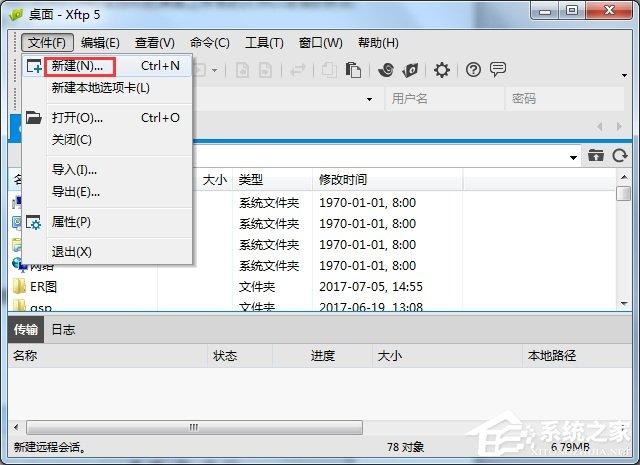Switch to the 传输 tab

[x=26, y=329]
